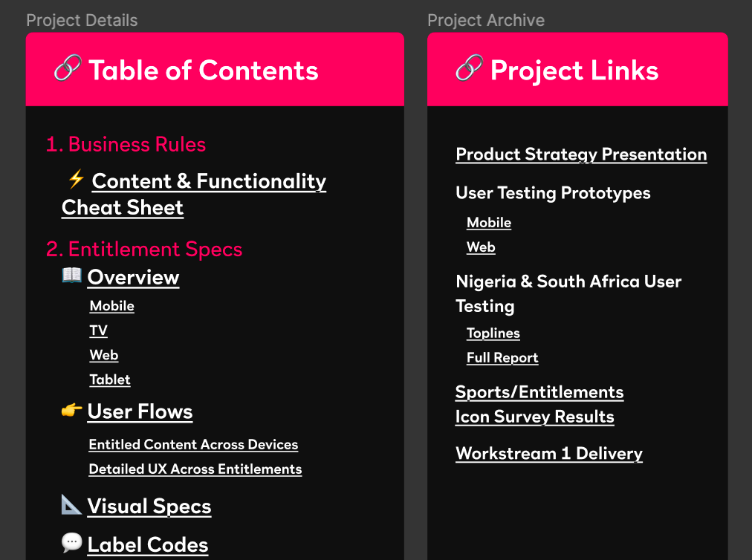Click the chain link icon beside Table of Contents
The height and width of the screenshot is (560, 752).
point(68,68)
